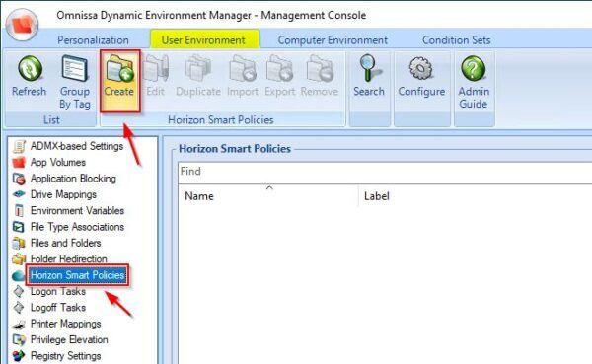The height and width of the screenshot is (364, 592).
Task: Open Logon Tasks in the sidebar
Action: tap(58, 292)
